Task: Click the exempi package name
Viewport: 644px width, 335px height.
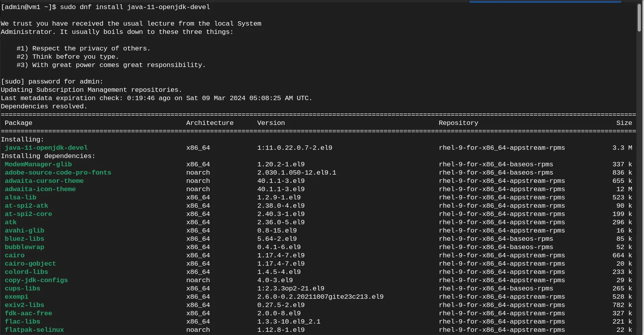Action: pos(17,297)
